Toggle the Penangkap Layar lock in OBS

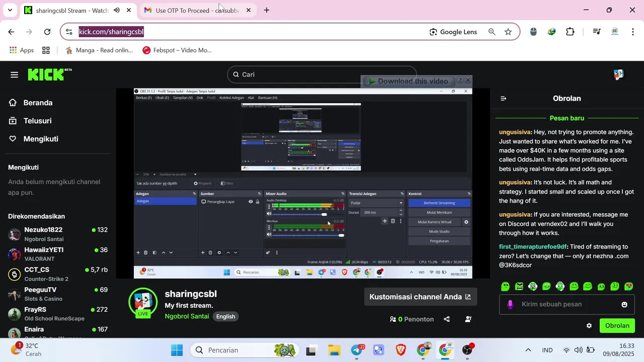coord(258,202)
